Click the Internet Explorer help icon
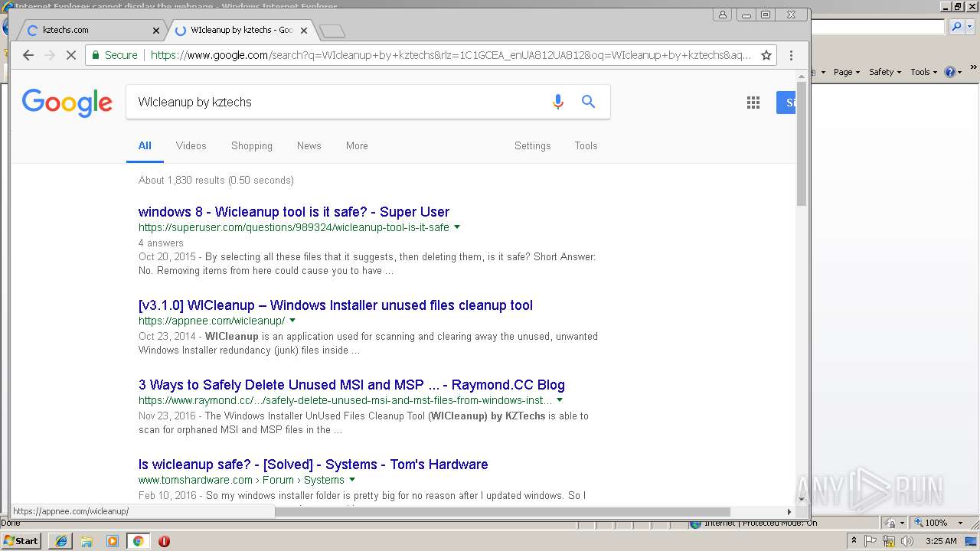The width and height of the screenshot is (980, 551). pos(949,72)
